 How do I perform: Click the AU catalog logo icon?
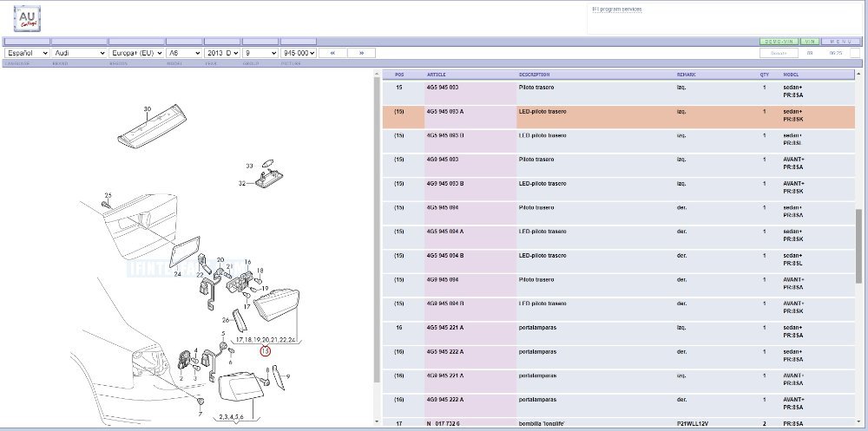point(27,19)
